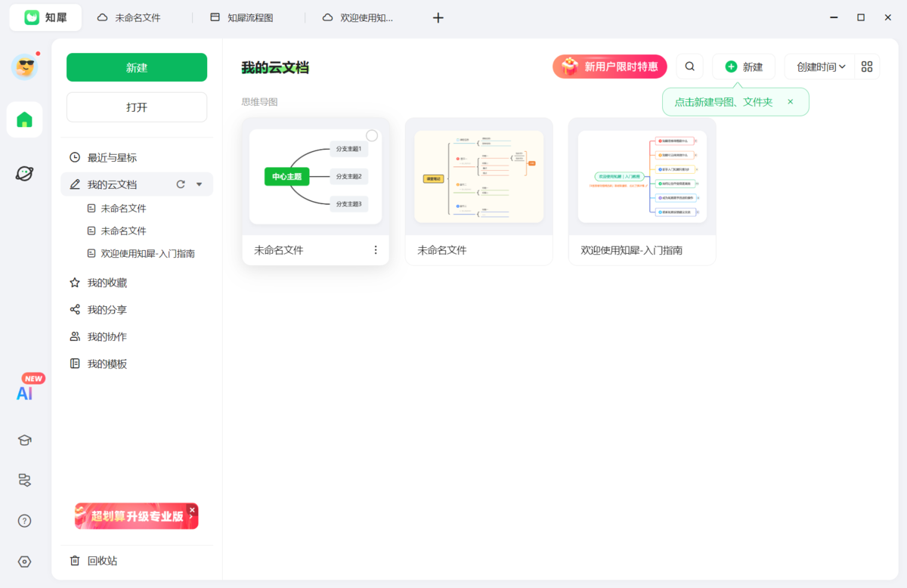The height and width of the screenshot is (588, 907).
Task: Open help with the question mark icon
Action: coord(24,521)
